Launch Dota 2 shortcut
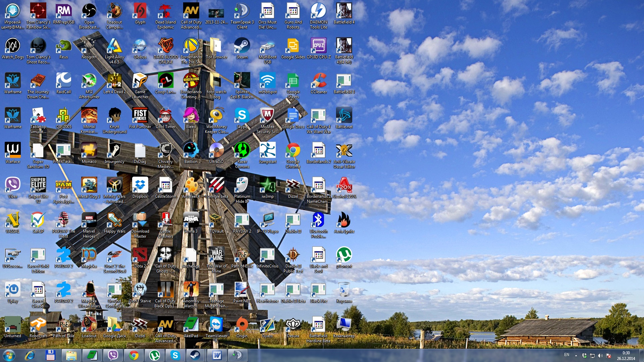This screenshot has height=362, width=644. (140, 258)
